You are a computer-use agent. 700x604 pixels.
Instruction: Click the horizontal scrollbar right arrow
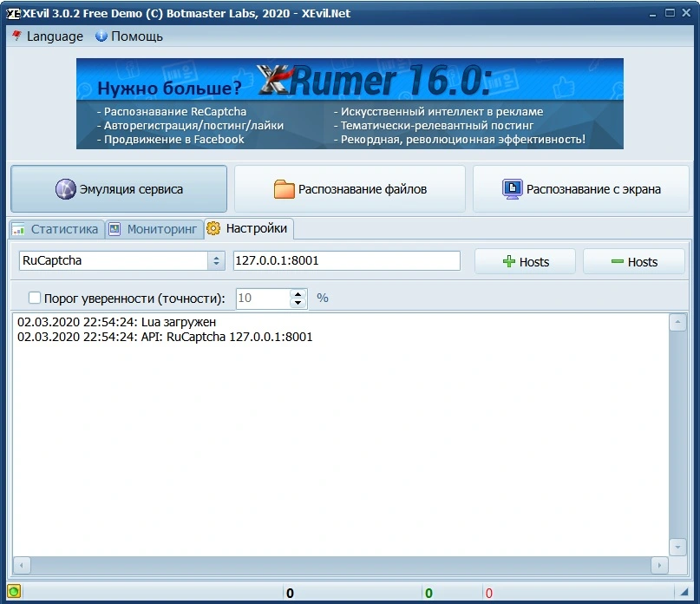(x=660, y=565)
